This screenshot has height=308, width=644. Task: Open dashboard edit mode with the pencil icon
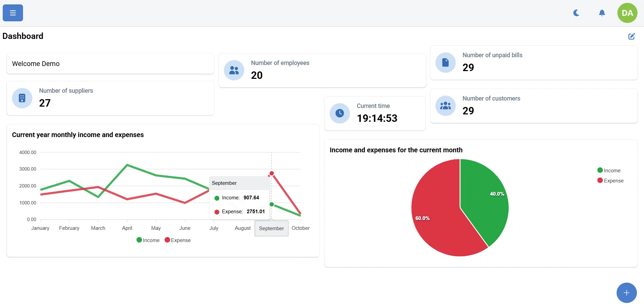pyautogui.click(x=631, y=36)
